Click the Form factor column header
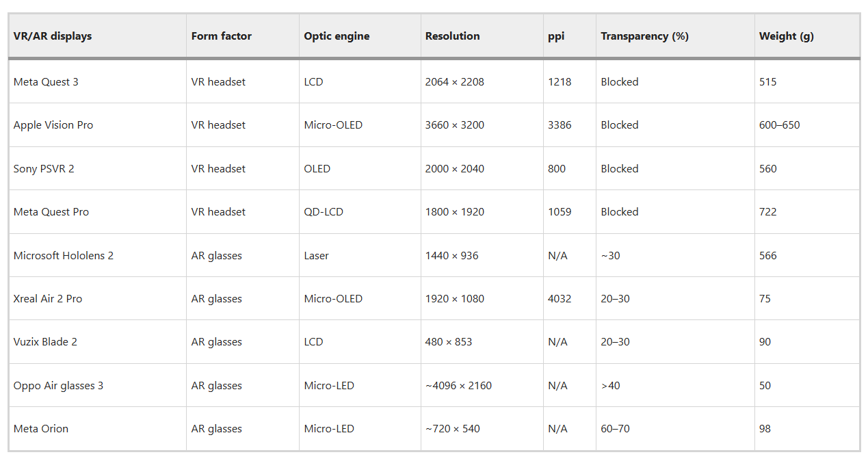Viewport: 868px width, 459px height. (222, 36)
